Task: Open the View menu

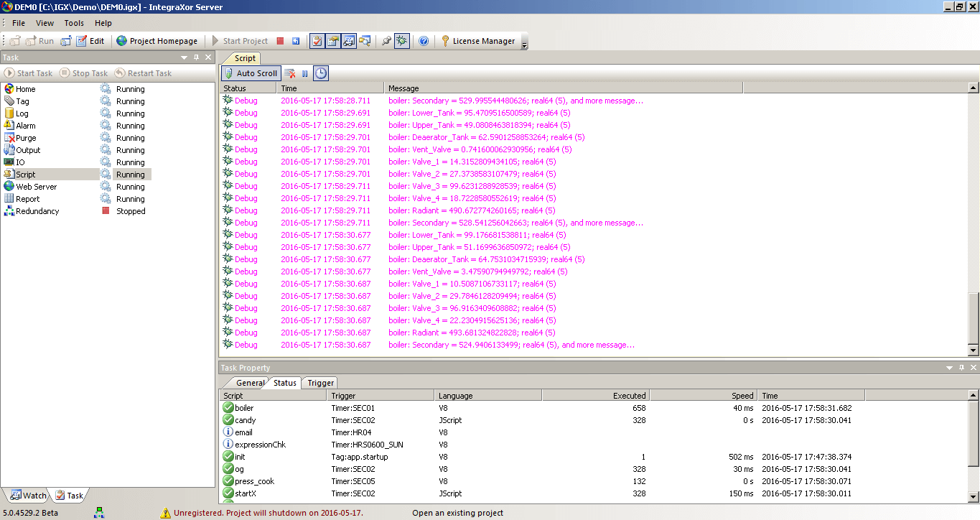Action: tap(45, 23)
